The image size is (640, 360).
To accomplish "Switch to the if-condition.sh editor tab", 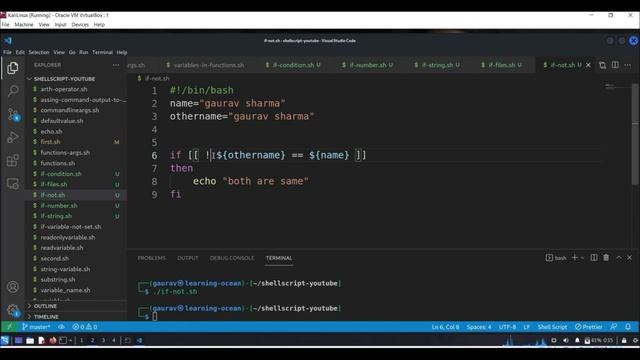I will point(293,65).
